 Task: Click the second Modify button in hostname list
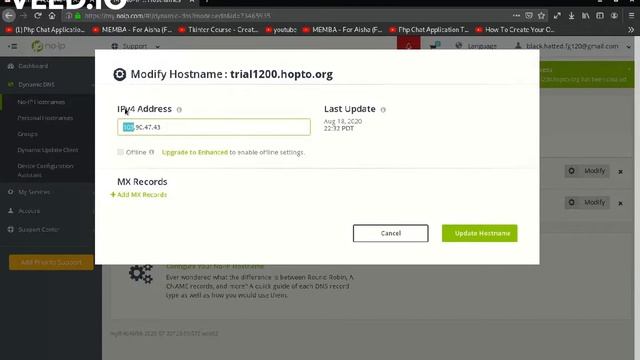(587, 202)
